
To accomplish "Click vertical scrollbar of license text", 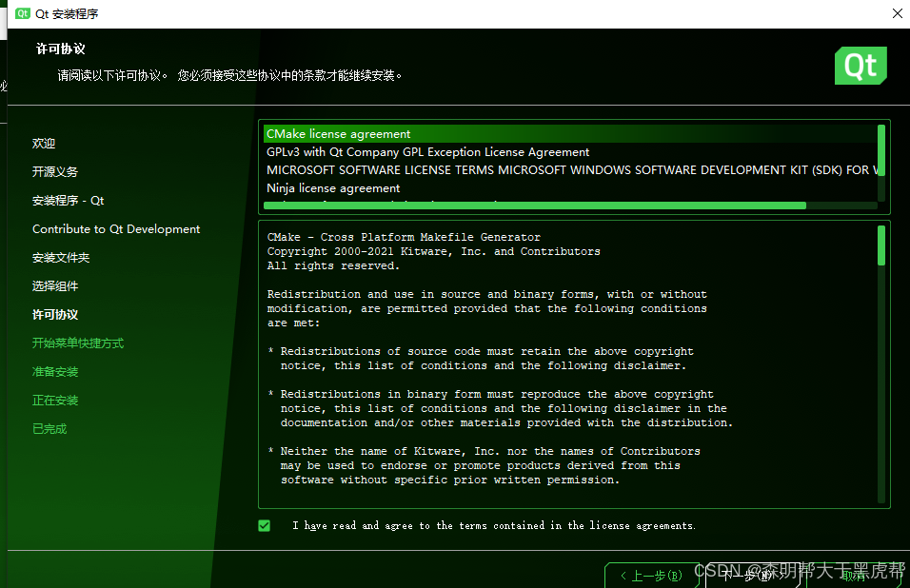I will (881, 245).
